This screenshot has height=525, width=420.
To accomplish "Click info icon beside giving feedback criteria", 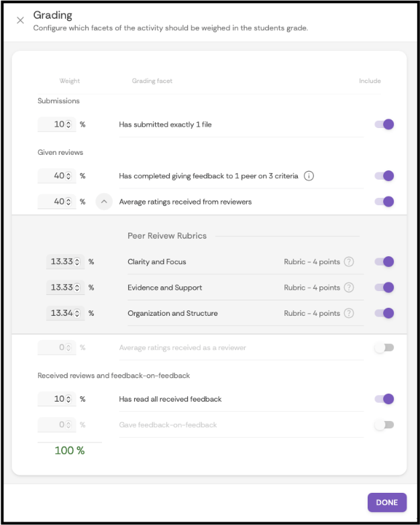I will 309,176.
